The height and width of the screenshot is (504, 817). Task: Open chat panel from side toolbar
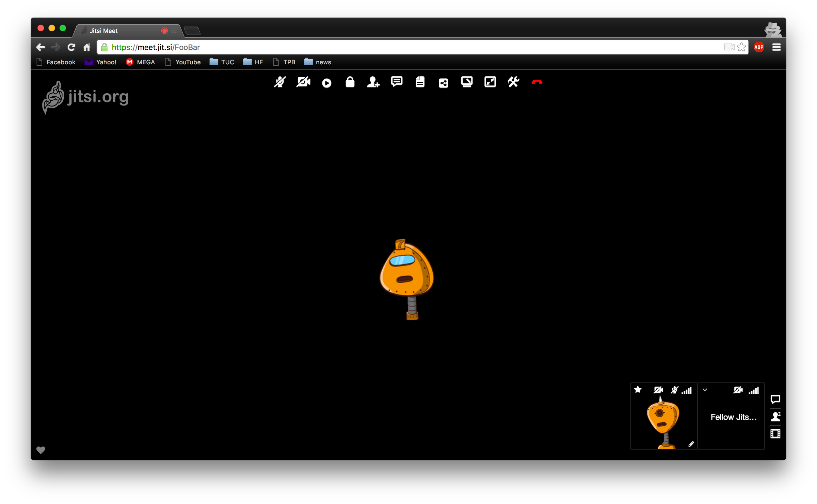point(775,399)
